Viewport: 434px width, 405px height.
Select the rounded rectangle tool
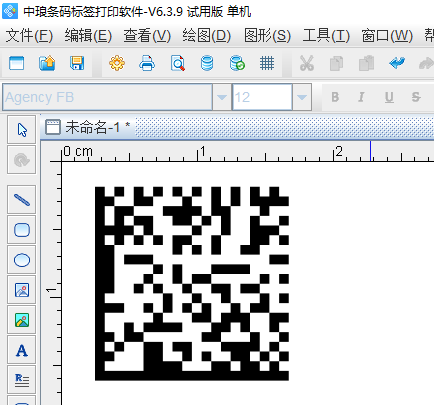(22, 230)
